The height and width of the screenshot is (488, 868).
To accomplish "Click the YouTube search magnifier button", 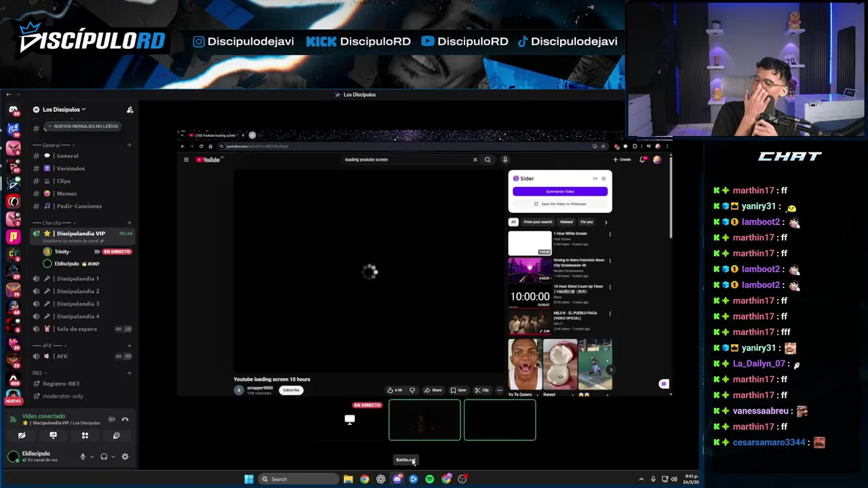I will (488, 160).
